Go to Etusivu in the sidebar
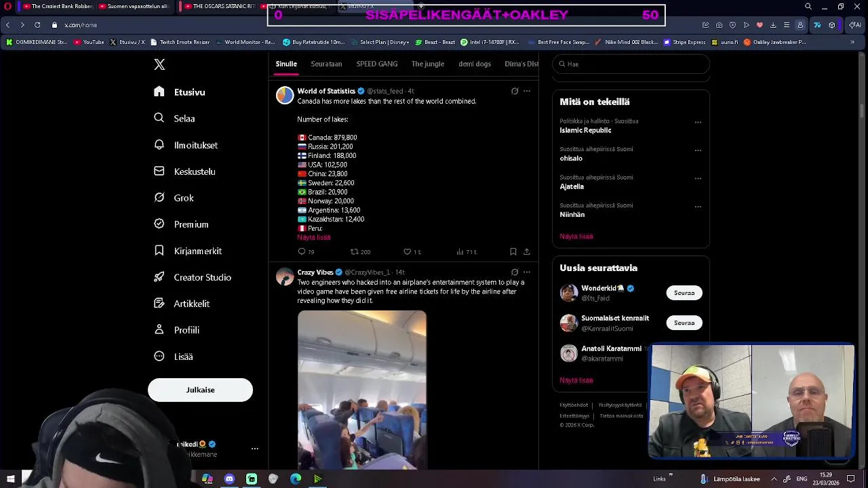This screenshot has width=868, height=488. click(x=180, y=92)
